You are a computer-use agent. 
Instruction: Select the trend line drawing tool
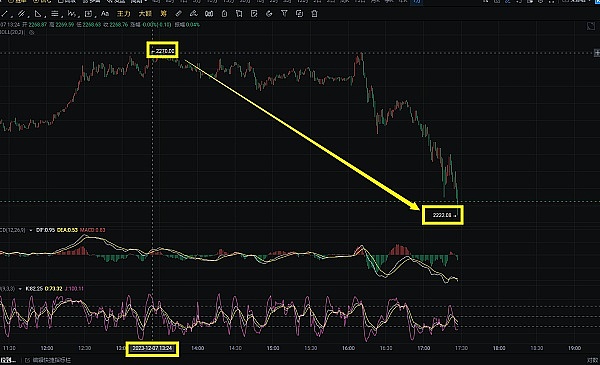(5, 14)
